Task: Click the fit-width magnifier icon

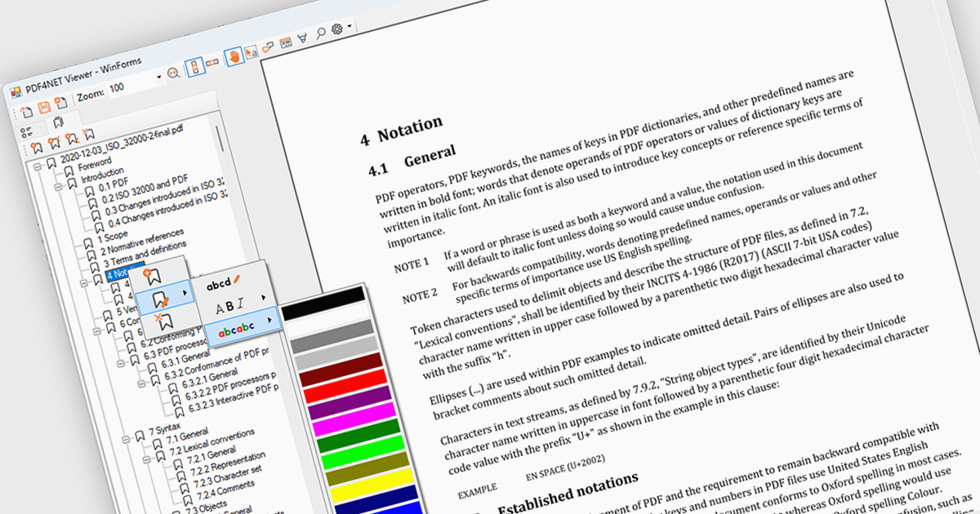Action: click(173, 73)
